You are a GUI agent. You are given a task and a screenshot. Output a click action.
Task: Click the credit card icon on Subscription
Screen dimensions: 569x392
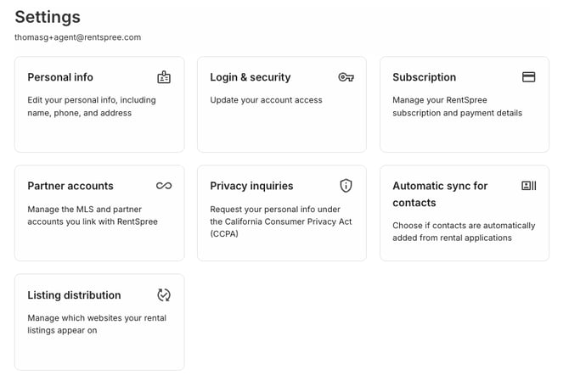pos(528,77)
